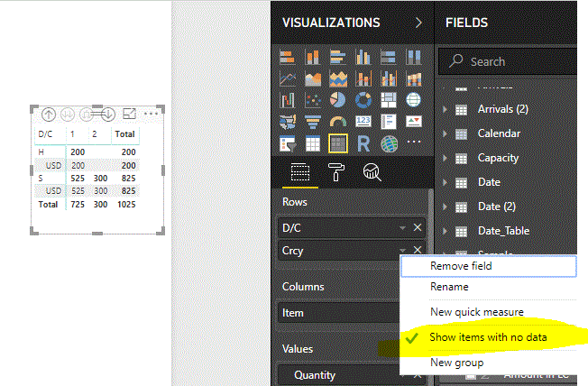Switch to the Fields well tab
588x386 pixels.
click(300, 172)
